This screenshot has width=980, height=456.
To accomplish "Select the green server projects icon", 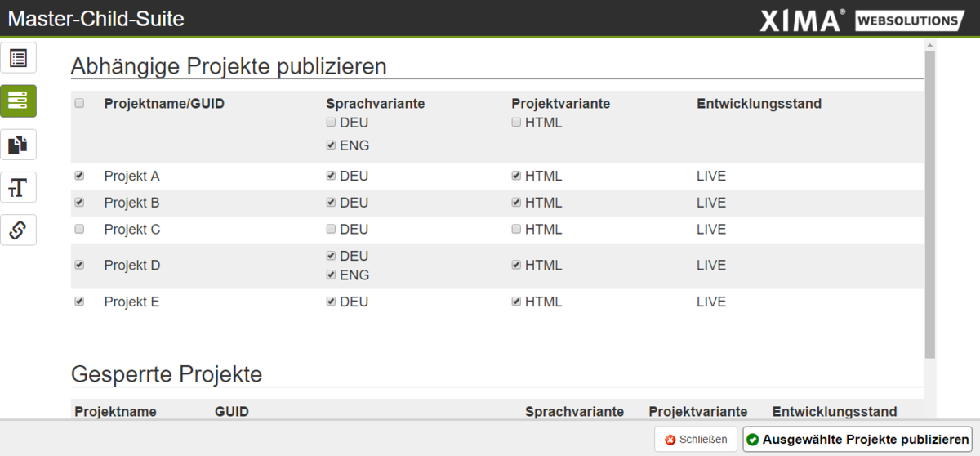I will (18, 101).
